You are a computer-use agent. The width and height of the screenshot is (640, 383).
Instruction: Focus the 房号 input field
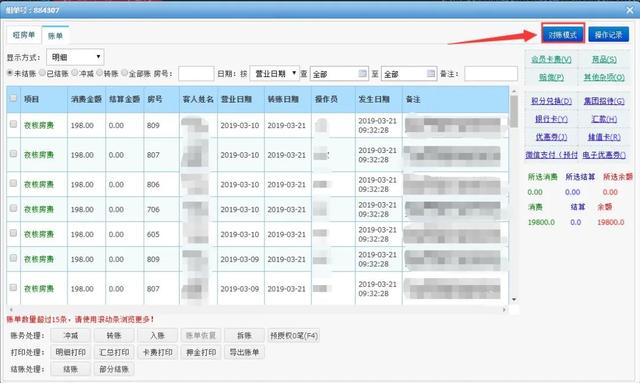pyautogui.click(x=196, y=74)
